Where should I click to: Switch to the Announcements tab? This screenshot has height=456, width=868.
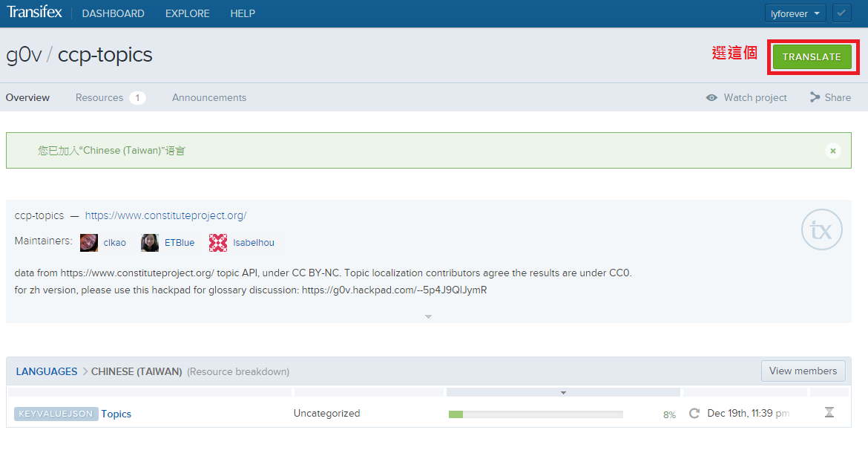pos(209,97)
